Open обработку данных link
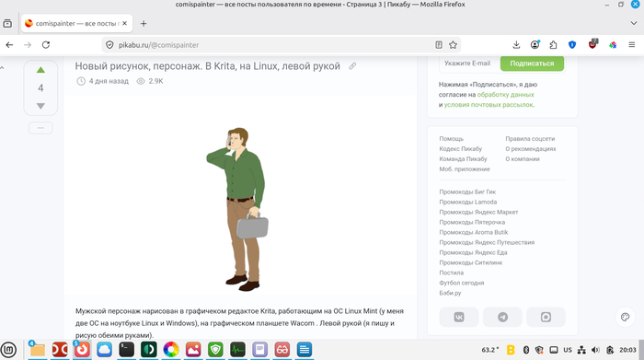 pos(505,95)
